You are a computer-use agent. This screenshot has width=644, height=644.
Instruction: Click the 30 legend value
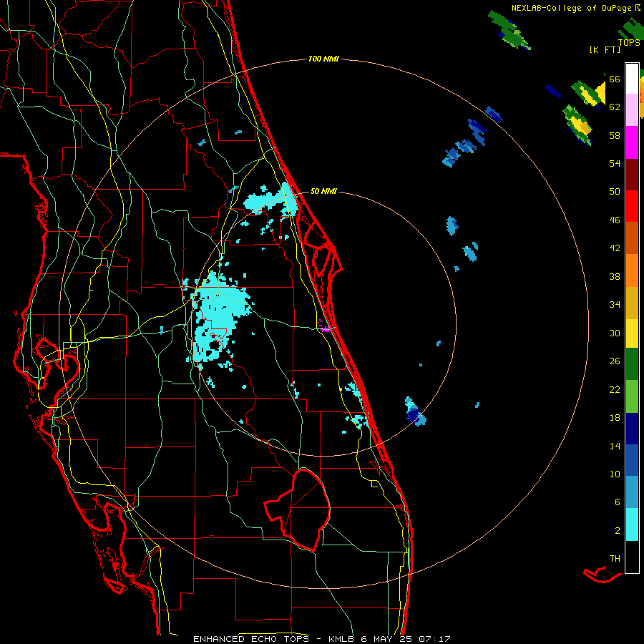615,333
